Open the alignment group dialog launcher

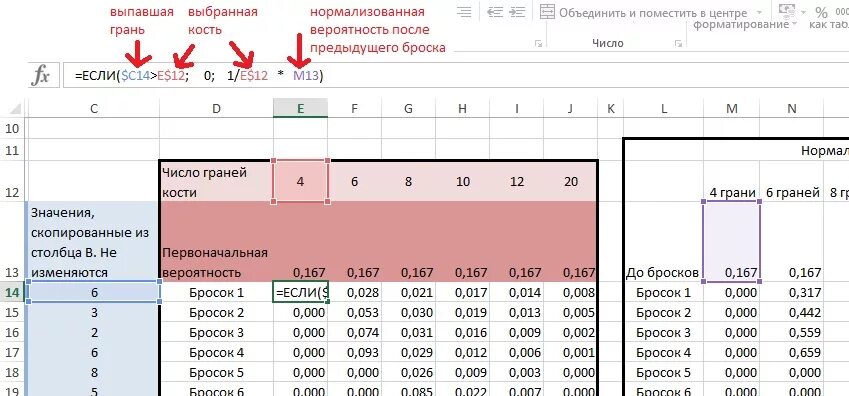538,44
